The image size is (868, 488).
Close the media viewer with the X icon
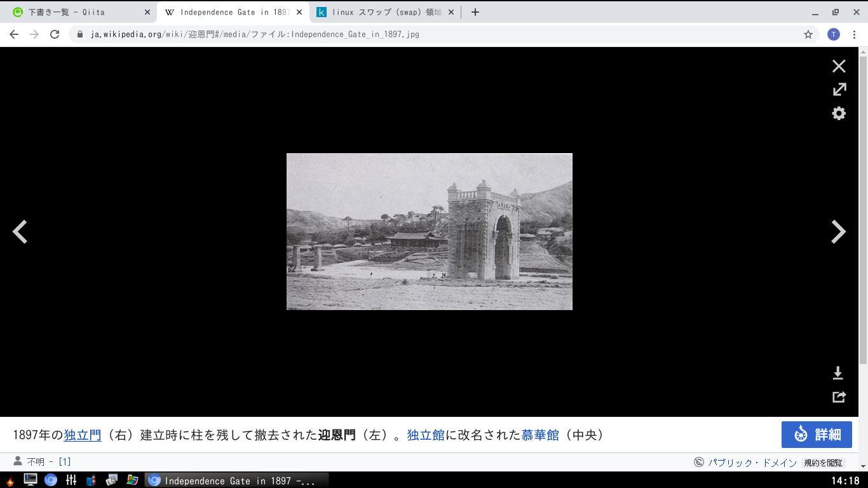[x=839, y=66]
